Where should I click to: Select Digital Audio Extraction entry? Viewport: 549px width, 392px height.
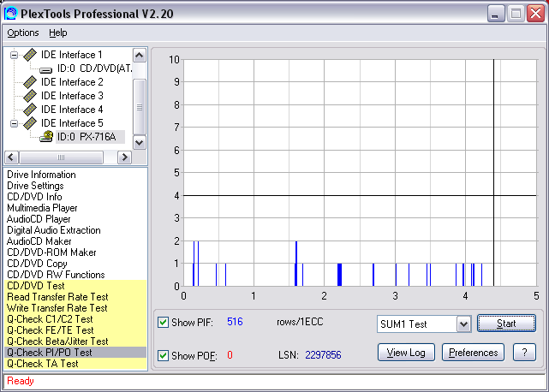point(54,230)
